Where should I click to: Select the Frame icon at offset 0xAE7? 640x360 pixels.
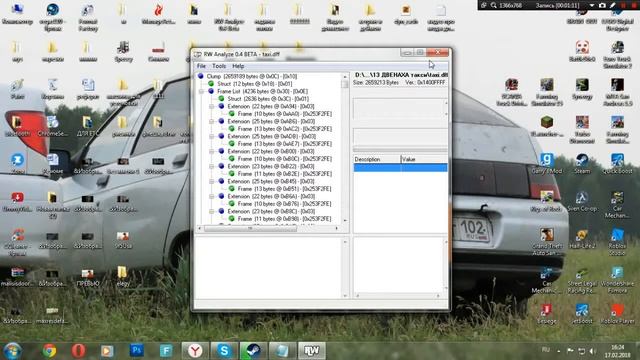(231, 144)
